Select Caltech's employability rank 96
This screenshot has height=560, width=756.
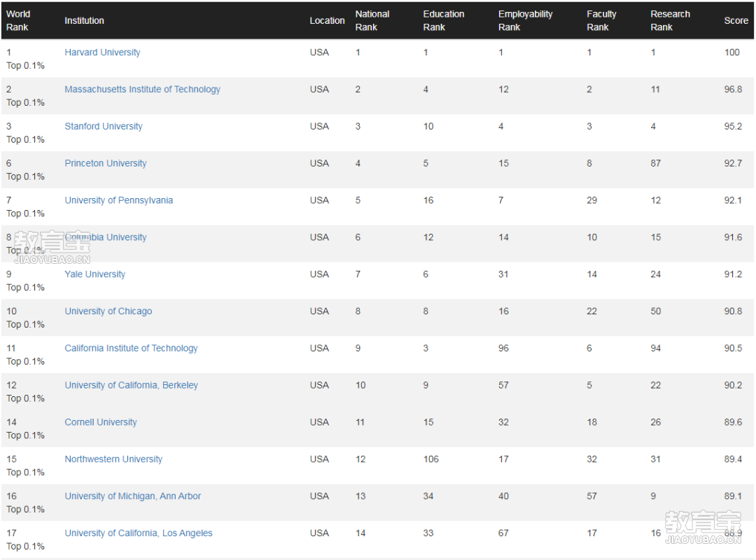[x=503, y=349]
